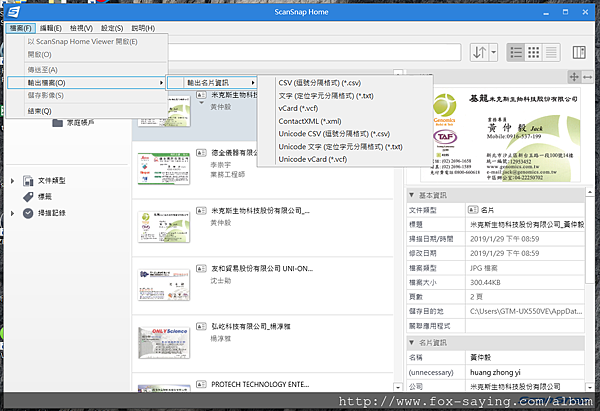Select 德全儀器有限公司 card thumbnail
The image size is (600, 411).
(x=164, y=168)
